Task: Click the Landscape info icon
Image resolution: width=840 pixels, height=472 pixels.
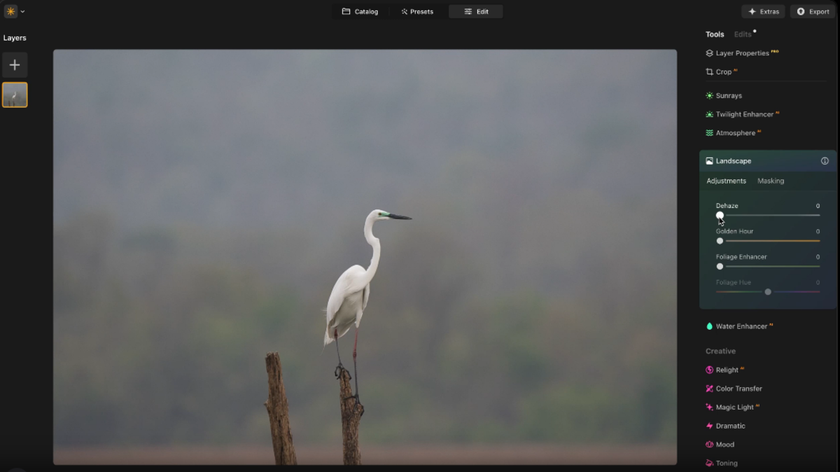Action: pos(824,161)
